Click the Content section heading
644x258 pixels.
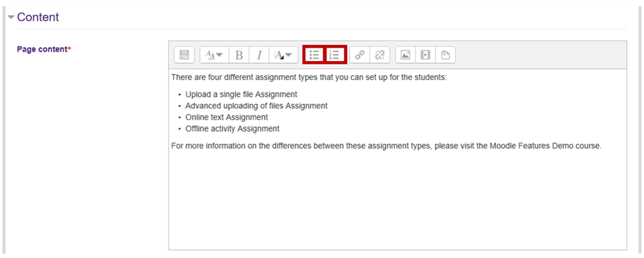click(38, 17)
